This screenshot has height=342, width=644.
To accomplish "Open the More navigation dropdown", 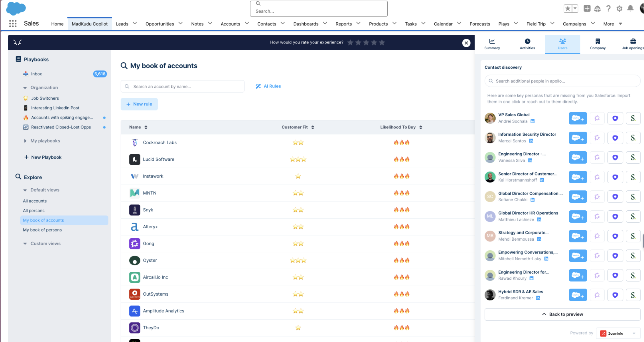I will tap(613, 24).
